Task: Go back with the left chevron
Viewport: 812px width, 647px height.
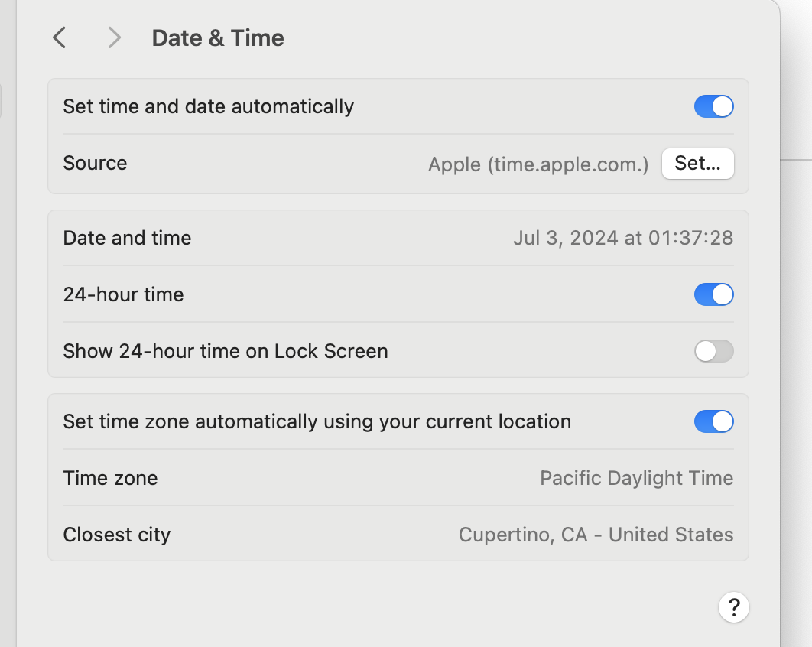Action: tap(60, 37)
